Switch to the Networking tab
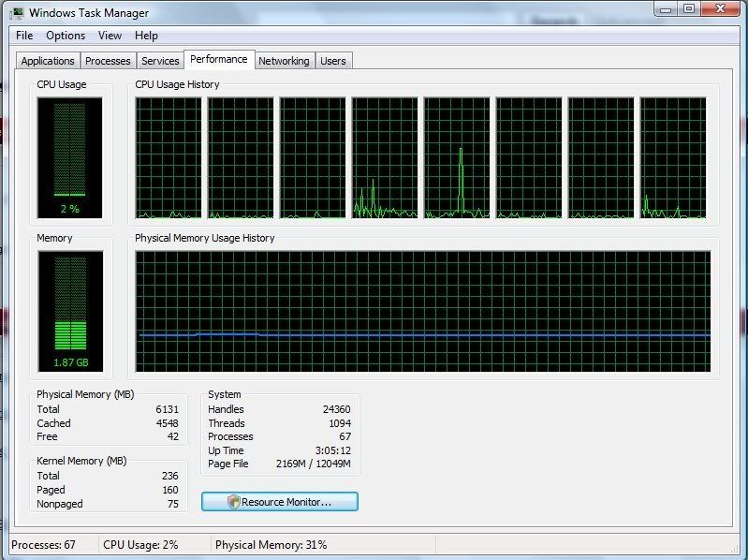748x560 pixels. tap(284, 61)
